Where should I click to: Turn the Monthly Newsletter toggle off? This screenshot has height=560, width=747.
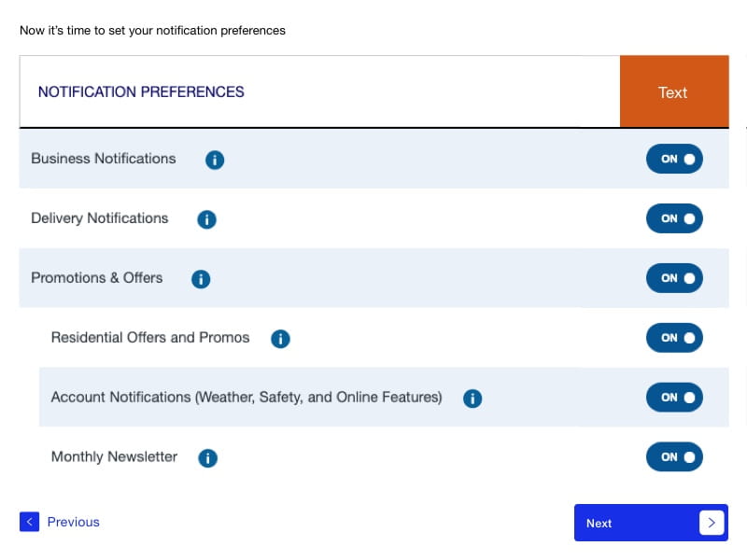(674, 456)
